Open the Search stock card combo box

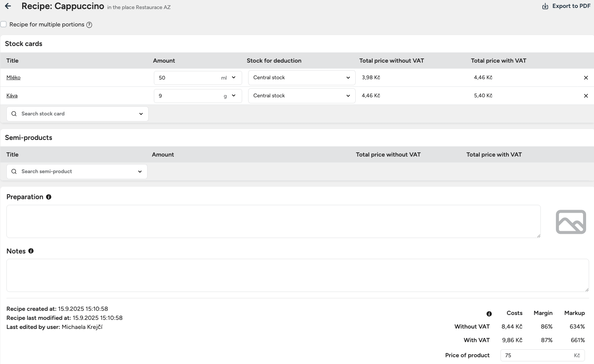click(77, 114)
